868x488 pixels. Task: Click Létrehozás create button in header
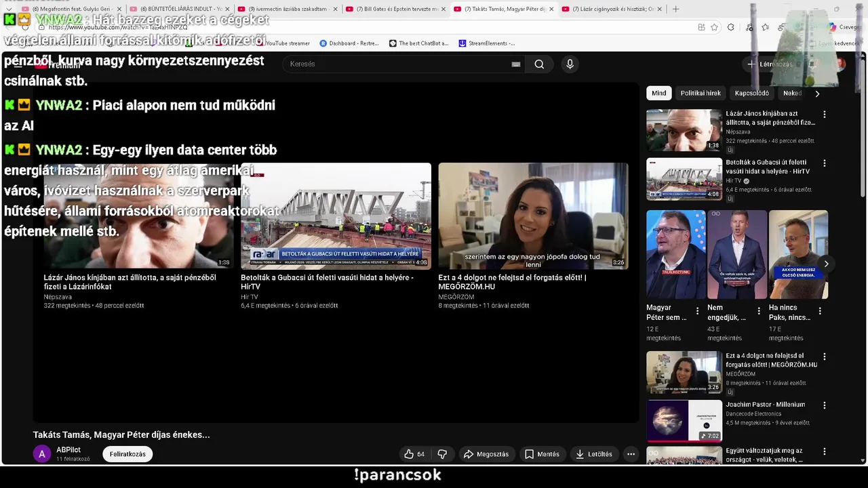pyautogui.click(x=770, y=64)
